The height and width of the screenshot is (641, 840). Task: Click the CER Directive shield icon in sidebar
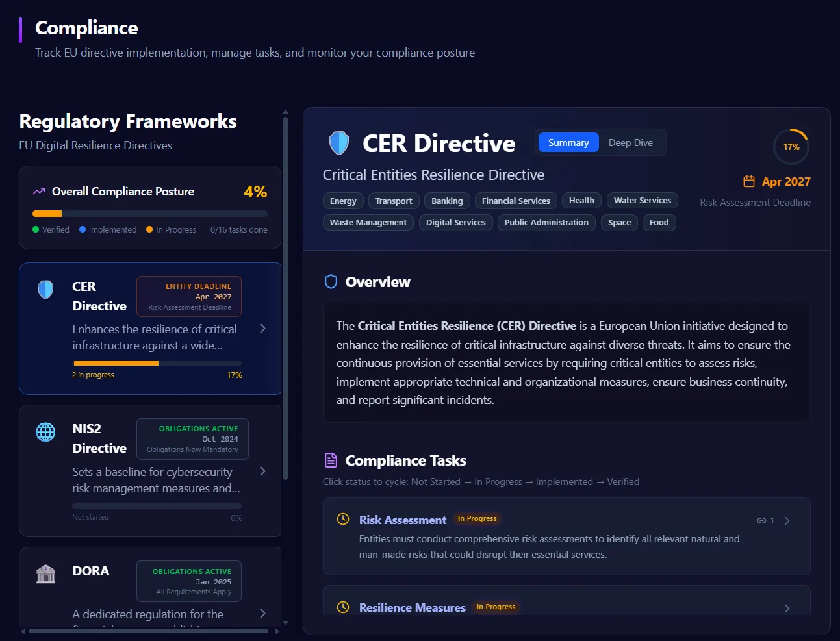(x=45, y=290)
